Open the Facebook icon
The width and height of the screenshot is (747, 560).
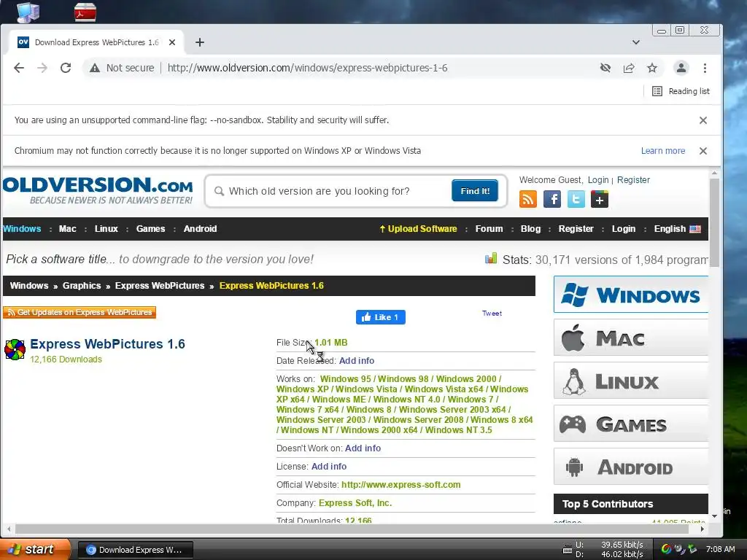click(551, 199)
